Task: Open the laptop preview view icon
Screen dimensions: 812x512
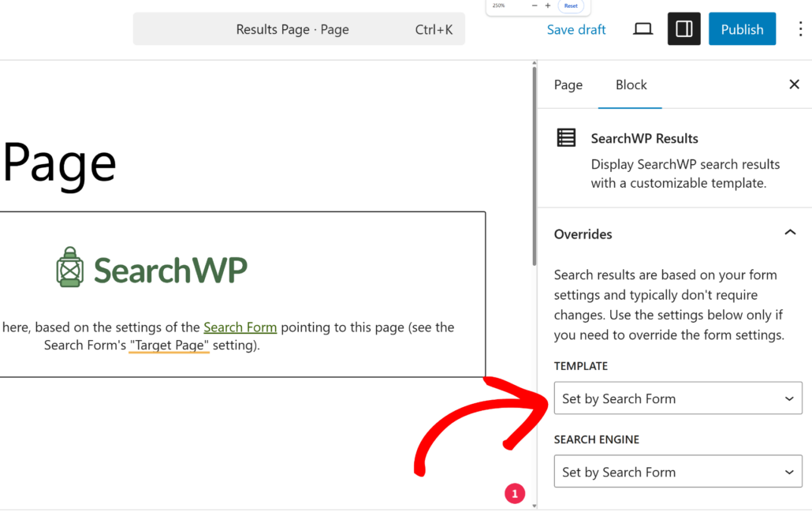Action: 643,29
